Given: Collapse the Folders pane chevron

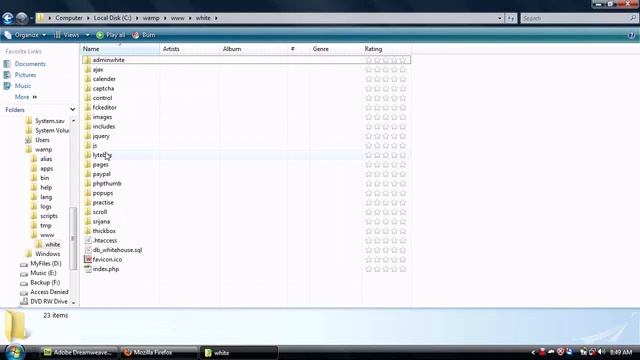Looking at the screenshot, I should [73, 110].
